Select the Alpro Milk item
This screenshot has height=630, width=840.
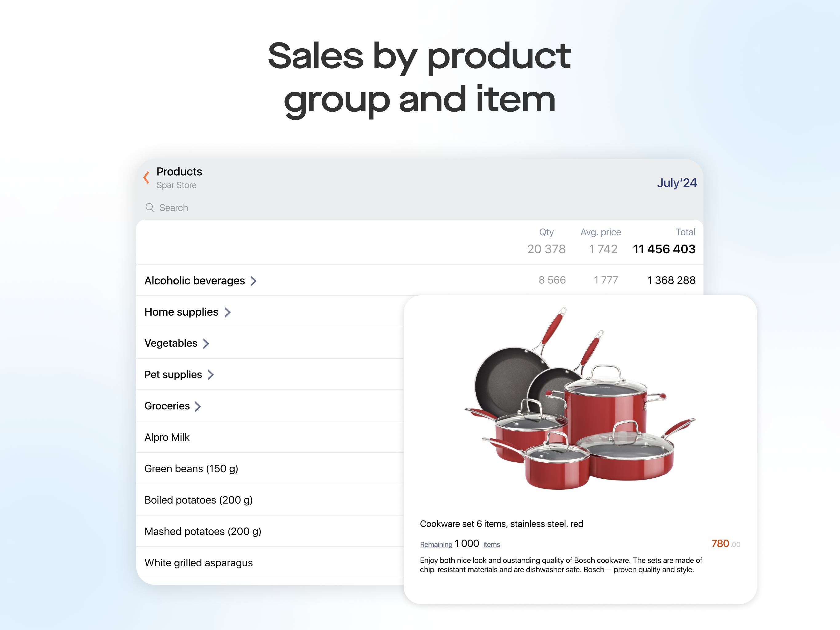tap(270, 437)
